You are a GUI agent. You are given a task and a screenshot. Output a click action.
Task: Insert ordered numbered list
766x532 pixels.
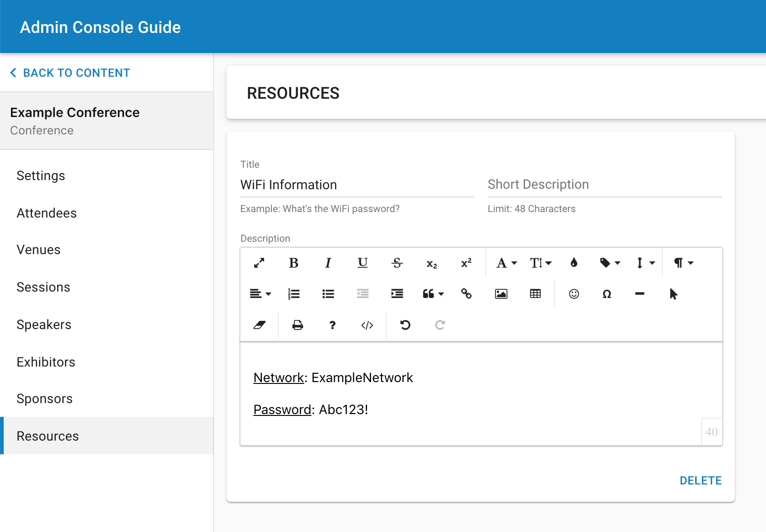coord(293,294)
